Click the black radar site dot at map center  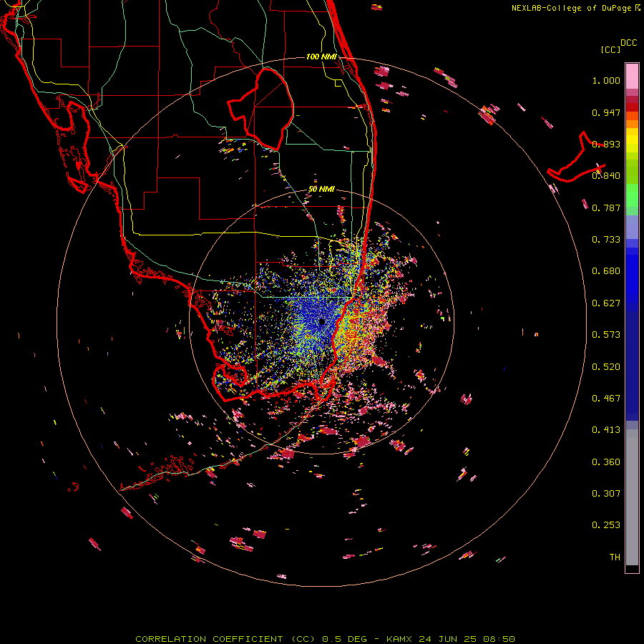click(x=322, y=321)
